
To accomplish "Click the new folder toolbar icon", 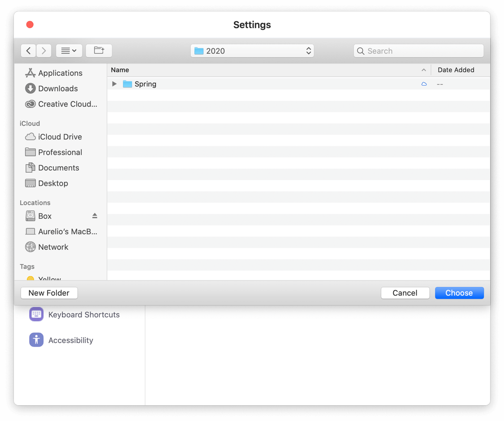I will (99, 51).
